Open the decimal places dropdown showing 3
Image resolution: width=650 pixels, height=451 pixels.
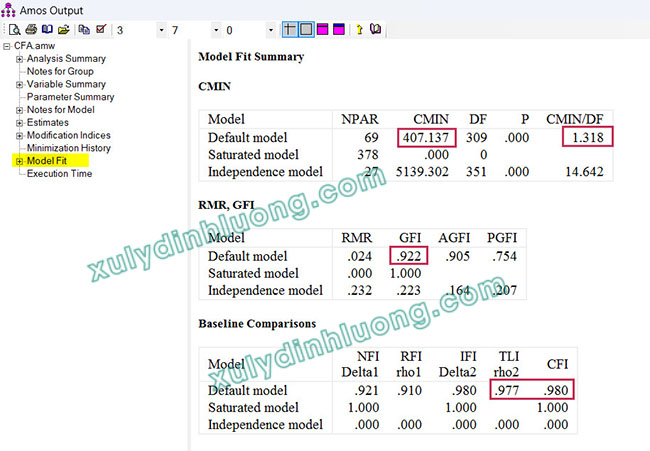(161, 30)
